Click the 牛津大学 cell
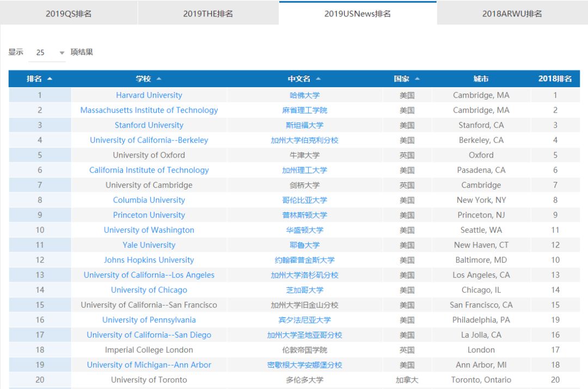The image size is (588, 389). [x=304, y=155]
